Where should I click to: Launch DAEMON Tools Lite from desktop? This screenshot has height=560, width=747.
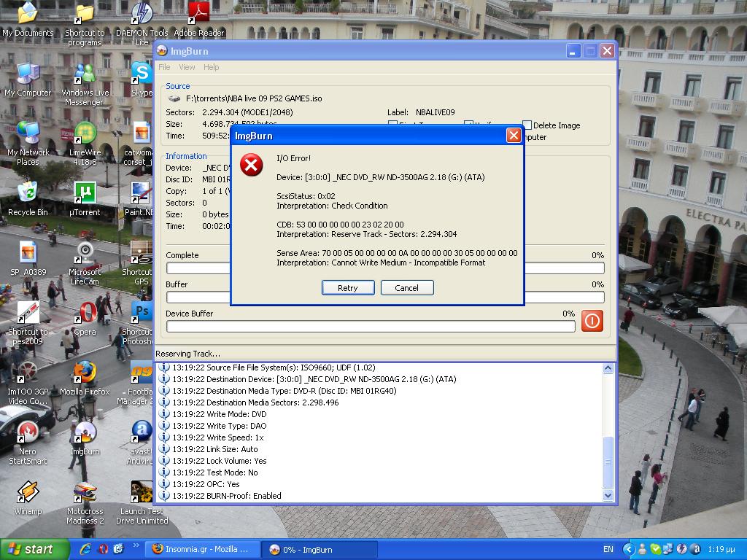(x=142, y=26)
